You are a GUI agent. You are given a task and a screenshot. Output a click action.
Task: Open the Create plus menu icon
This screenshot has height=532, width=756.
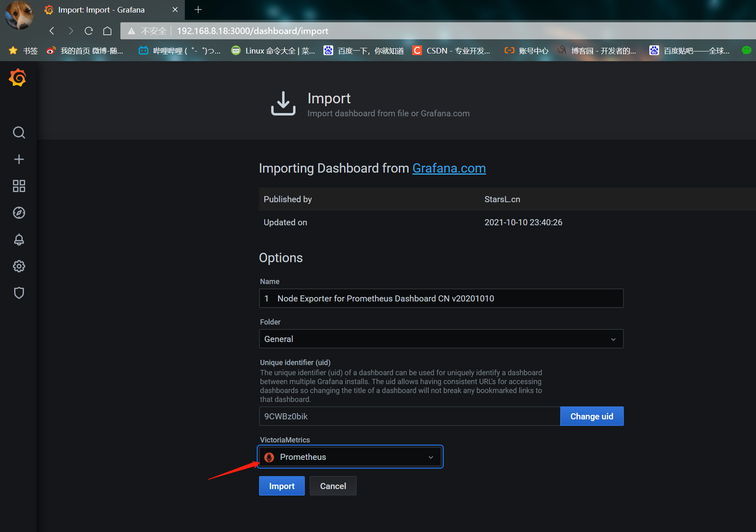click(x=19, y=159)
